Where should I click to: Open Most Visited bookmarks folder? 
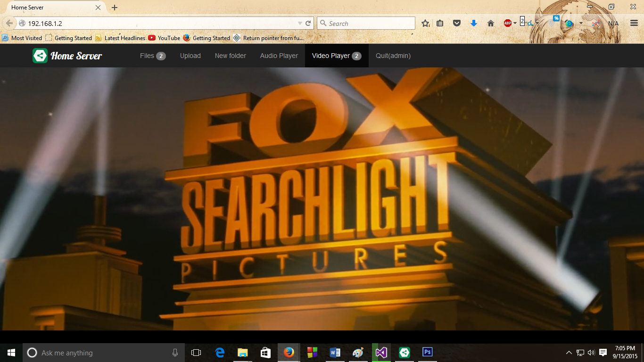[22, 38]
